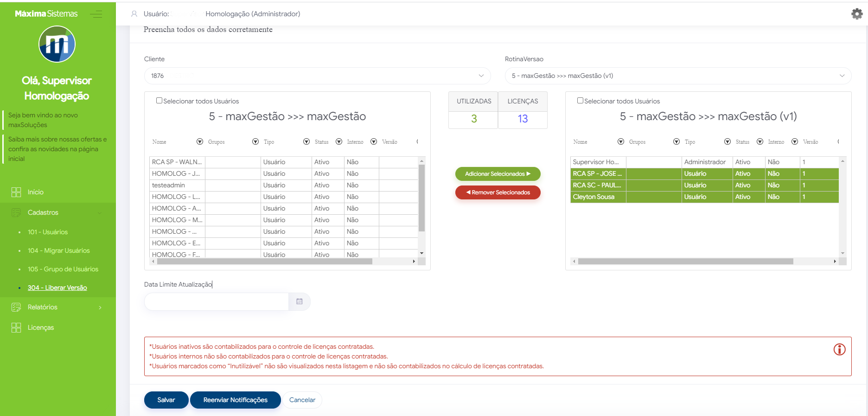
Task: Filter the Tipo column in left table
Action: coord(306,141)
